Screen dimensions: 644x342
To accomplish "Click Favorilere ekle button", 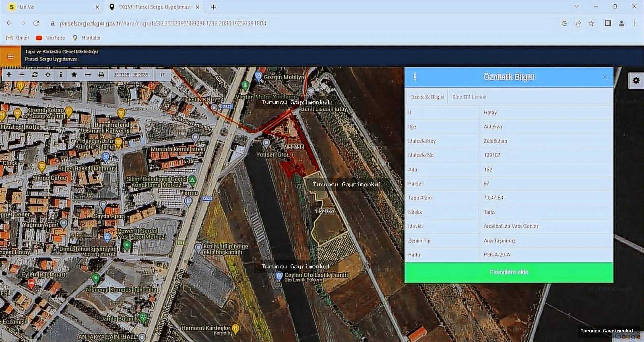I will (x=509, y=272).
